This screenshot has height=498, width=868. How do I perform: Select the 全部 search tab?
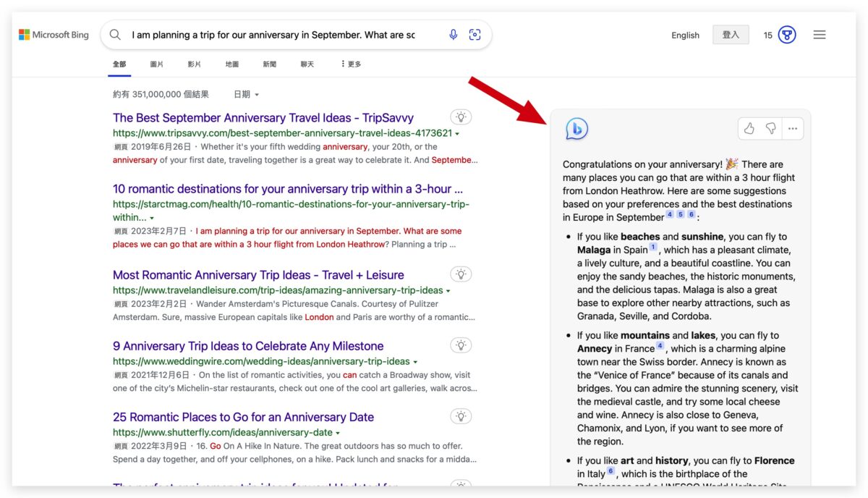pos(119,64)
